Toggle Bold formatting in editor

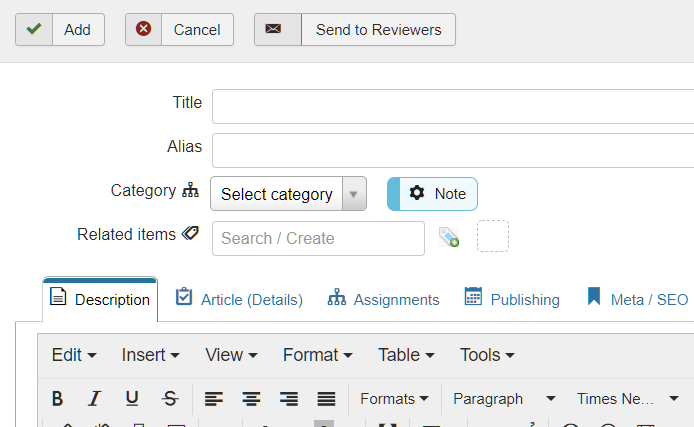(x=57, y=399)
